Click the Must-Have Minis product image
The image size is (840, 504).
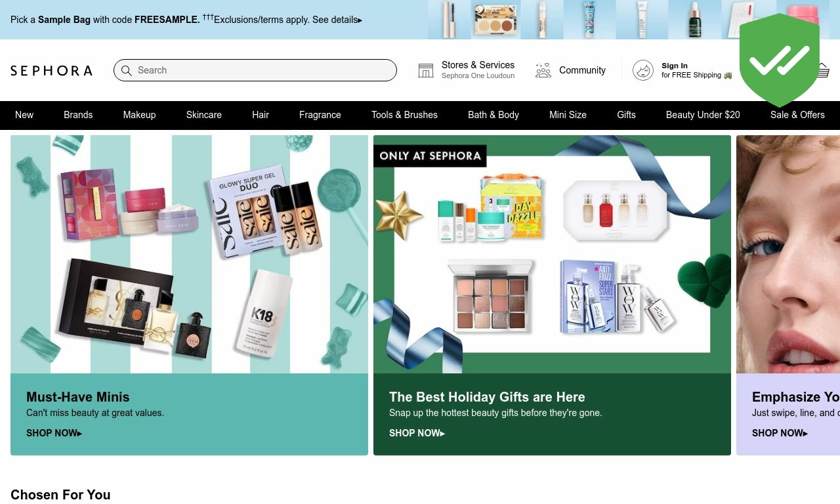(x=189, y=254)
